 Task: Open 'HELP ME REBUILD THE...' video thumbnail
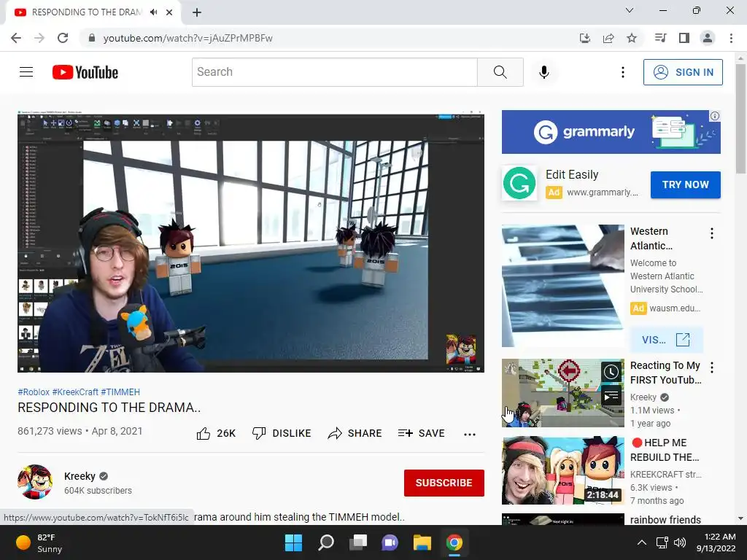coord(562,470)
